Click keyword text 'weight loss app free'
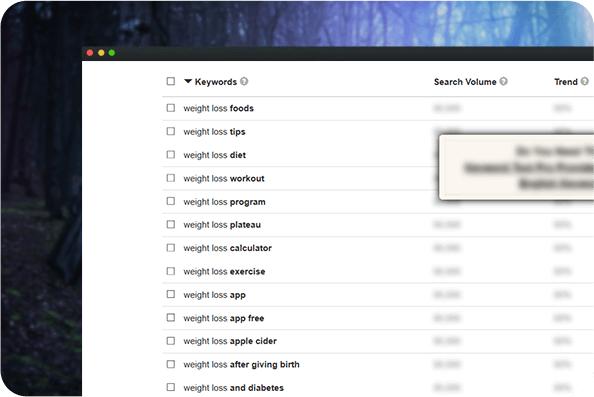Viewport: 594px width, 397px height. (x=224, y=318)
